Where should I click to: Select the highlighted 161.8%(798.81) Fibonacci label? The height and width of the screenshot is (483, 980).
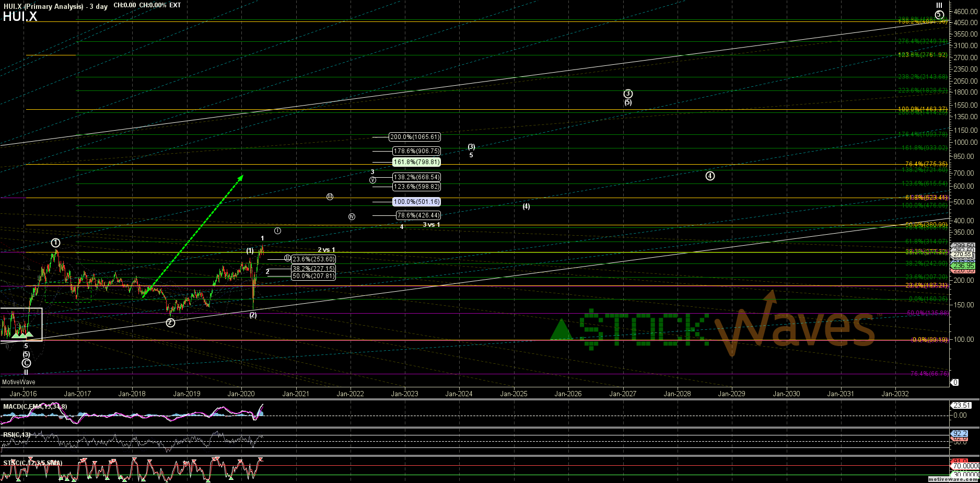416,162
